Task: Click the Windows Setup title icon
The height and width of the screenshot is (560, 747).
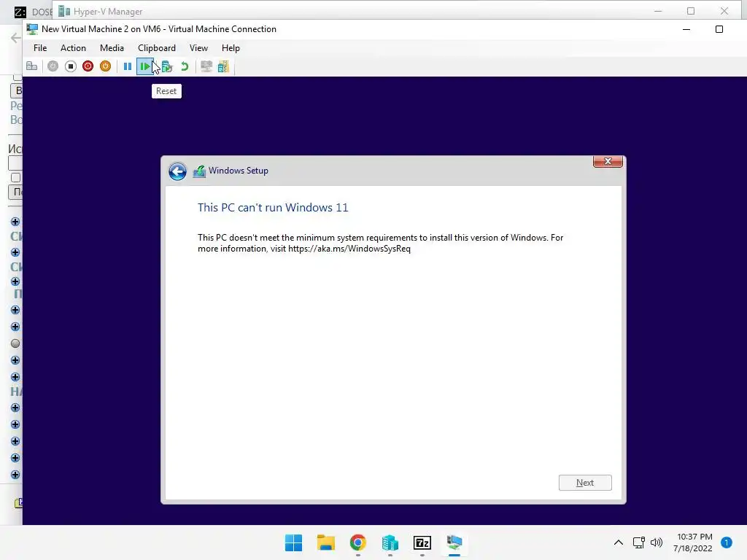Action: click(199, 171)
